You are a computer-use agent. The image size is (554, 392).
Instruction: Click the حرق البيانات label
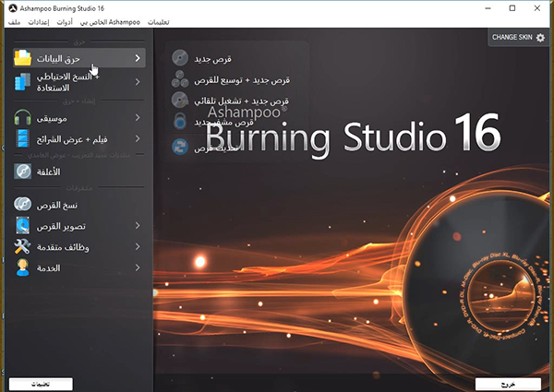[58, 59]
